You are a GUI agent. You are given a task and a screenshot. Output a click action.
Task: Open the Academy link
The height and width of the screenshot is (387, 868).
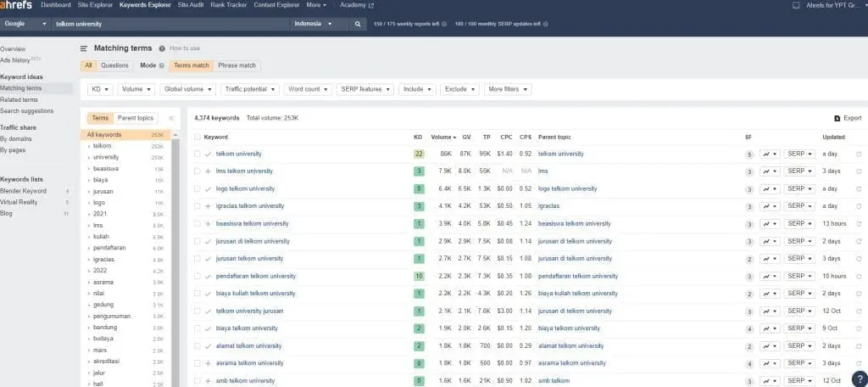point(357,5)
